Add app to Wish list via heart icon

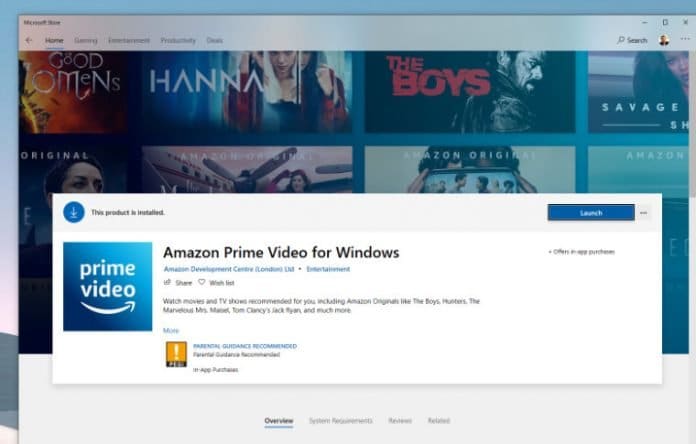pyautogui.click(x=201, y=283)
